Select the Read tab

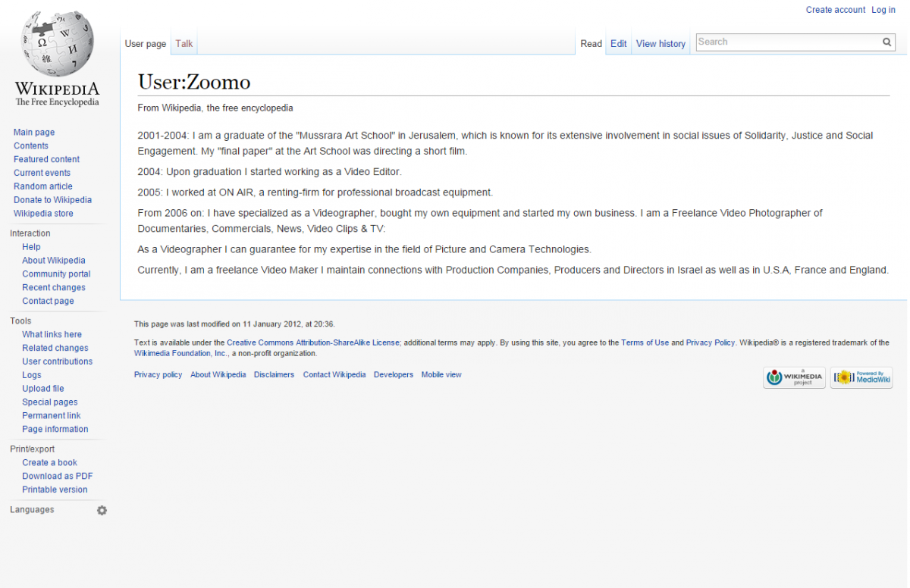(591, 44)
